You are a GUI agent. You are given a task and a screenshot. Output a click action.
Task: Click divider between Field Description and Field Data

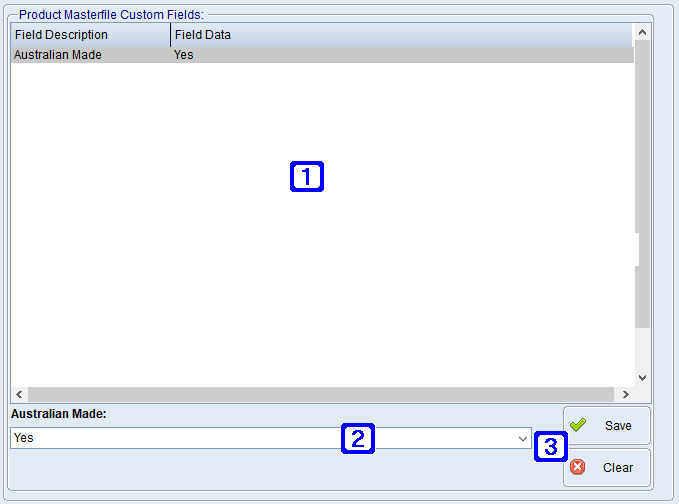point(170,35)
